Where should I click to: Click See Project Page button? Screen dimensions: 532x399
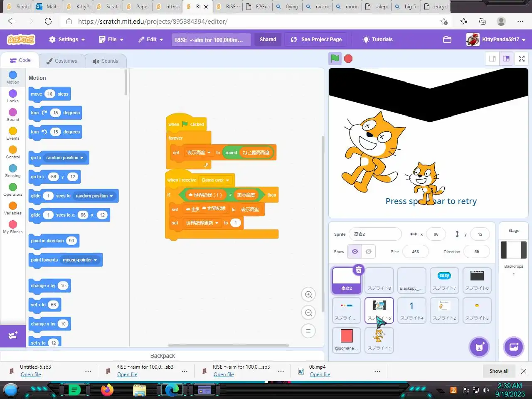(317, 39)
